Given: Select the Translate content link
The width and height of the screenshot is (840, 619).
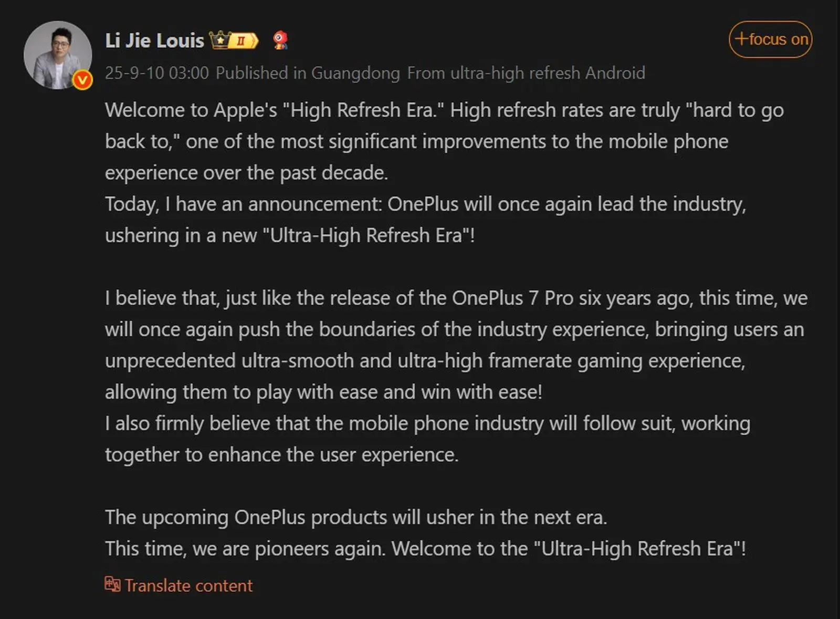Looking at the screenshot, I should pos(188,585).
